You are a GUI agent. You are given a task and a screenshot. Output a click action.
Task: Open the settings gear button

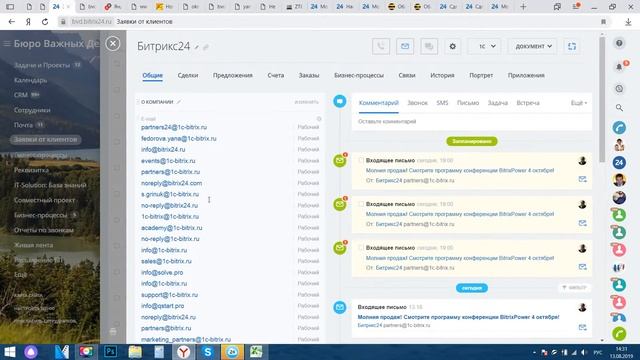[453, 46]
